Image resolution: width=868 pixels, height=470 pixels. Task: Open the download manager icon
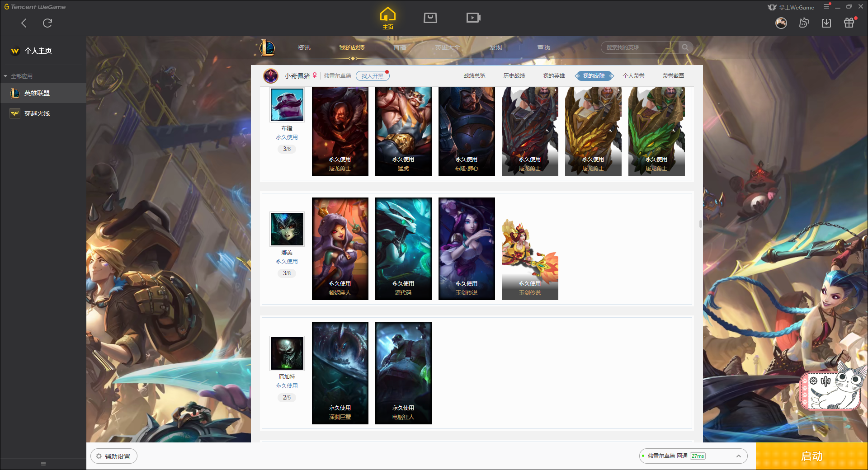tap(826, 23)
